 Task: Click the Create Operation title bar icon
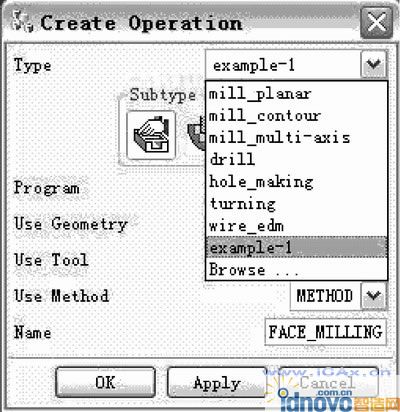pyautogui.click(x=22, y=23)
